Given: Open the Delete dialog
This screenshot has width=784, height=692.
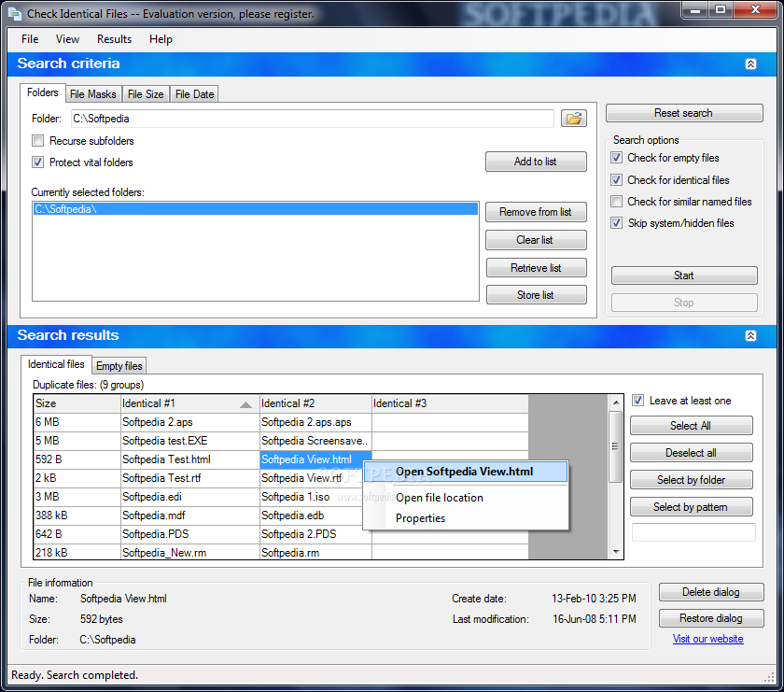Looking at the screenshot, I should [x=711, y=592].
